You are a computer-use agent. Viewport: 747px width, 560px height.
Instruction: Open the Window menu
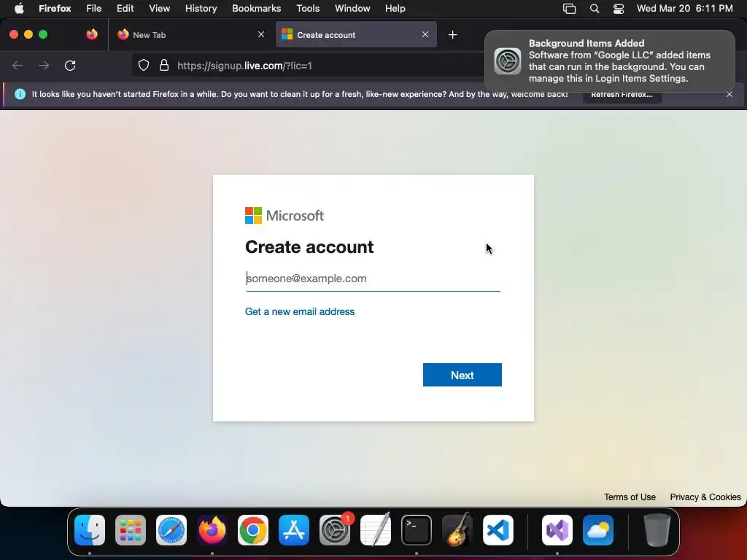click(352, 8)
